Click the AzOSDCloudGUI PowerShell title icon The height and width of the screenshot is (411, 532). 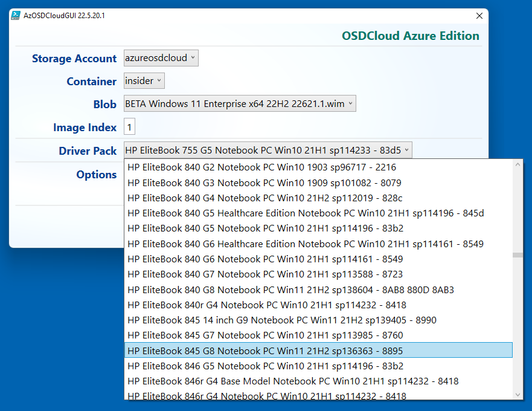[x=16, y=16]
